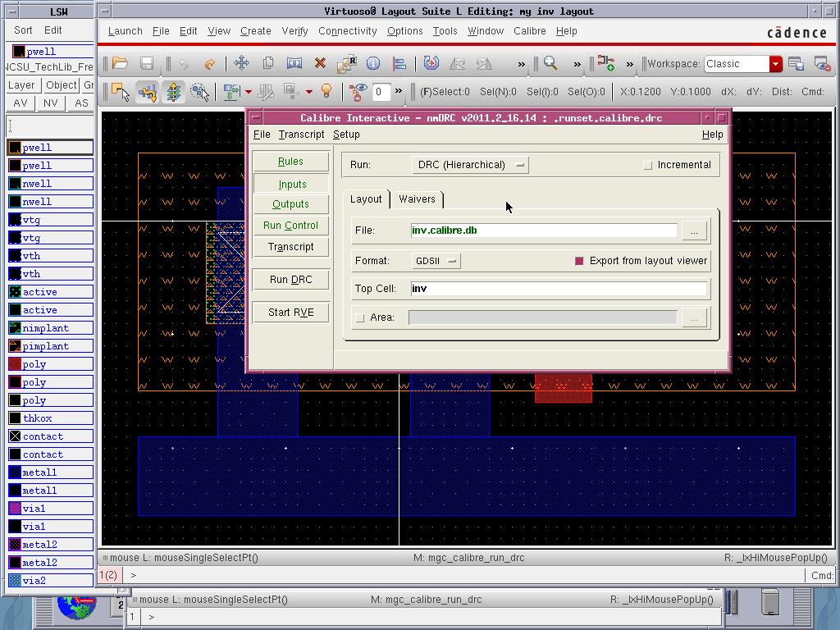Click the Redo arrow icon

(209, 64)
